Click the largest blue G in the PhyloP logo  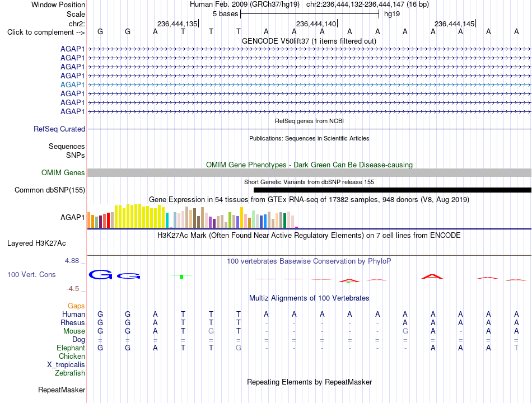coord(100,274)
